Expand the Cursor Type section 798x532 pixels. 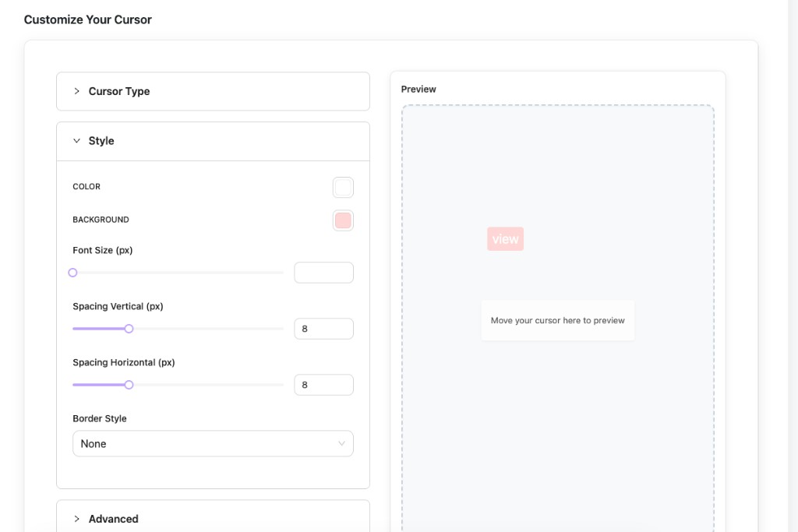(x=213, y=92)
